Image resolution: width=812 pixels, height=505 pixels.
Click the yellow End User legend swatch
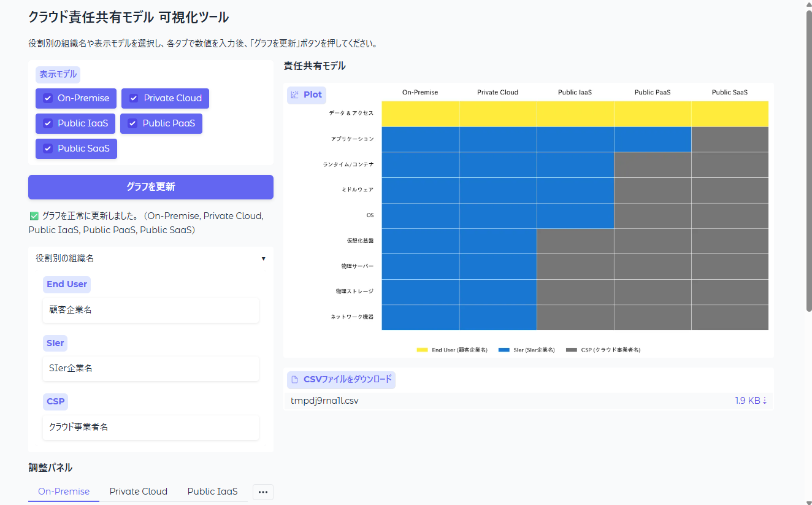point(422,350)
